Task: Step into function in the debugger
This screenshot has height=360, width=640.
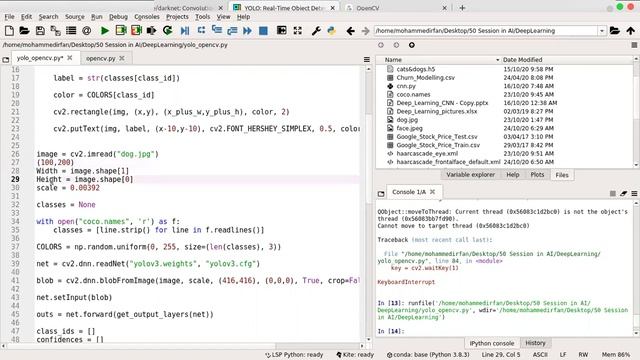Action: 217,31
